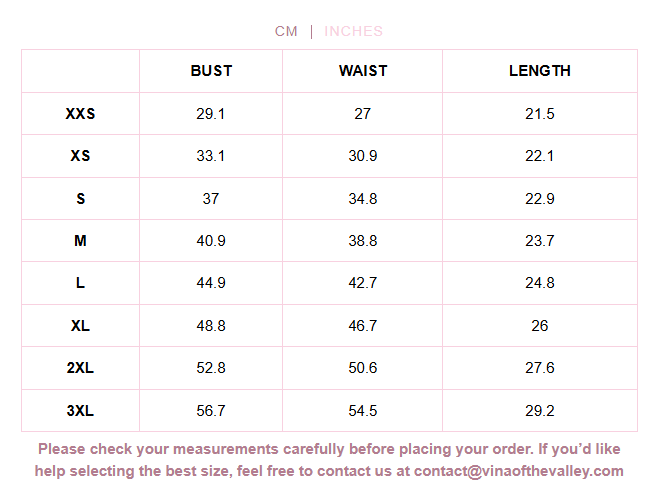Click the XL length value 26
The width and height of the screenshot is (658, 493).
pyautogui.click(x=540, y=326)
